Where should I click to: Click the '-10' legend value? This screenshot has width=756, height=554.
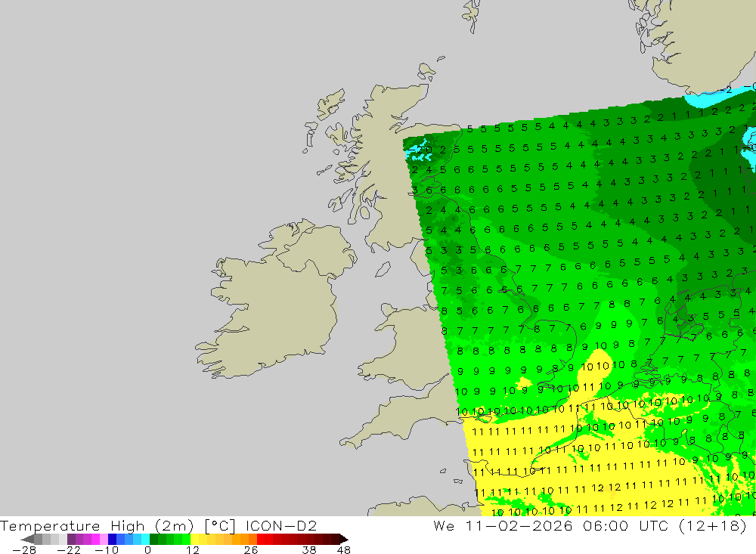(106, 550)
